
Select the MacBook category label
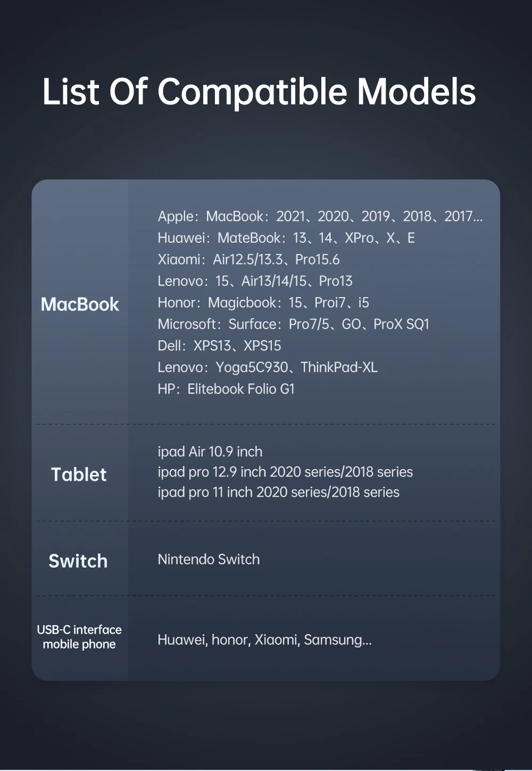tap(80, 304)
